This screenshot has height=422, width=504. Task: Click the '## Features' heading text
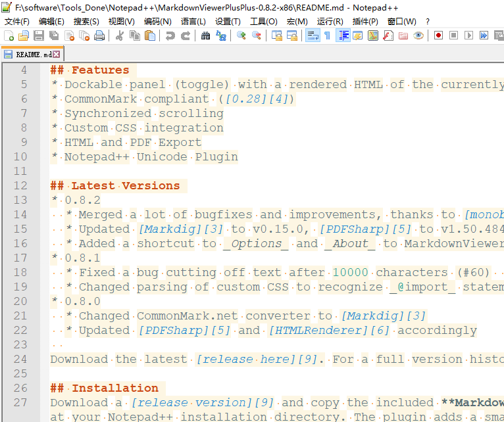(x=89, y=70)
